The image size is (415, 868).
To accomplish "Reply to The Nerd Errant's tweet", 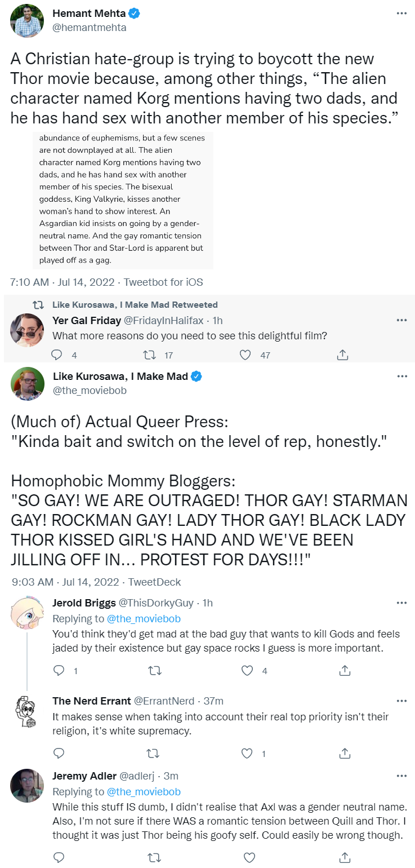I will [59, 753].
